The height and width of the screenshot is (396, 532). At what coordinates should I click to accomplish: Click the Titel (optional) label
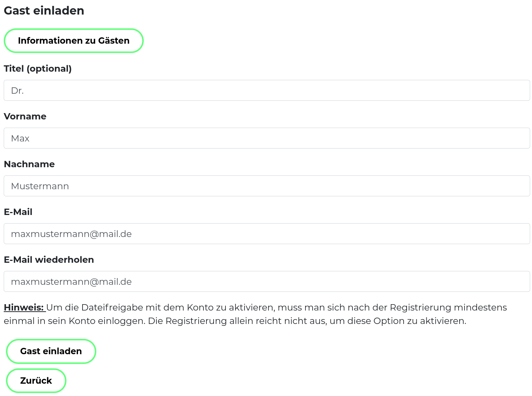38,69
